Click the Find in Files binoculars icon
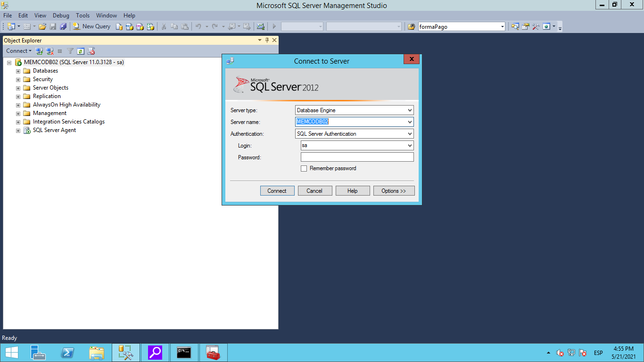The image size is (644, 362). click(411, 26)
